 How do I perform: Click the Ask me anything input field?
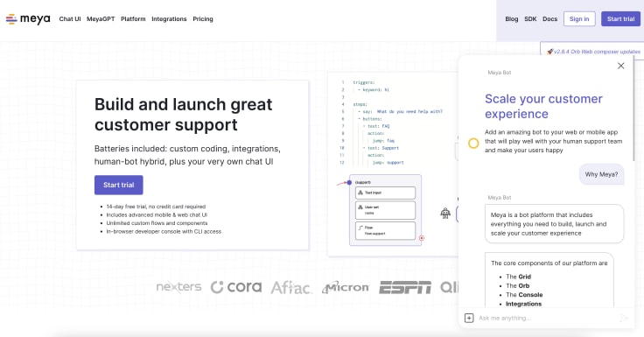click(x=546, y=318)
